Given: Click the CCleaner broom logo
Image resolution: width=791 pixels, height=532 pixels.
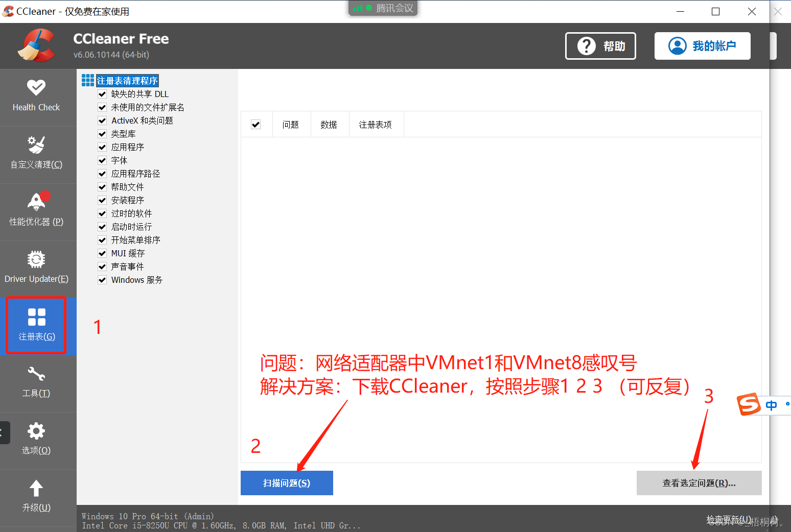Looking at the screenshot, I should (x=37, y=45).
